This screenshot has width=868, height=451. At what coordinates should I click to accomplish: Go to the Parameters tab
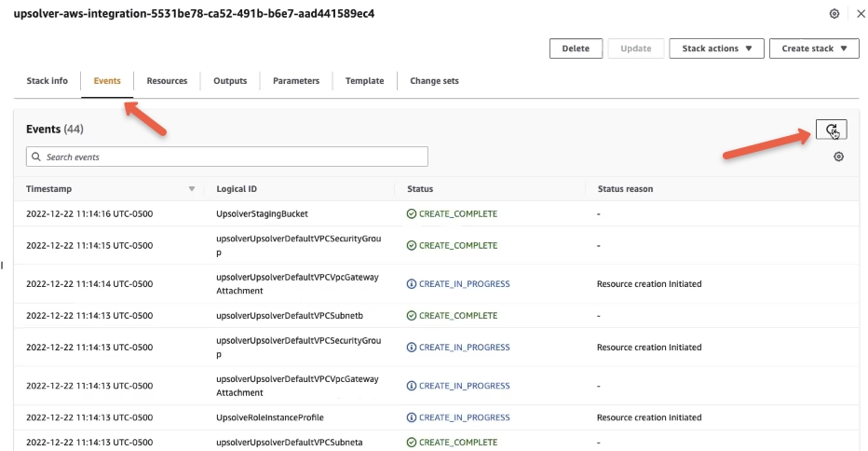point(296,81)
